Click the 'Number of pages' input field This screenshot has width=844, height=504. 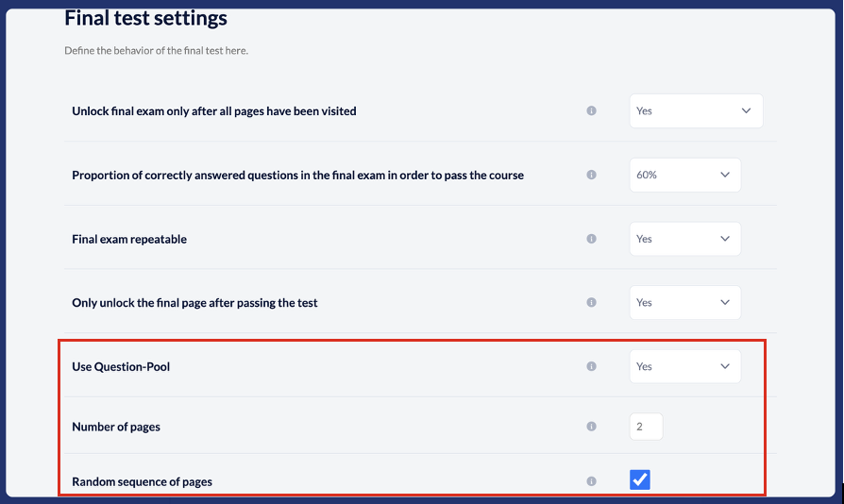(x=646, y=427)
